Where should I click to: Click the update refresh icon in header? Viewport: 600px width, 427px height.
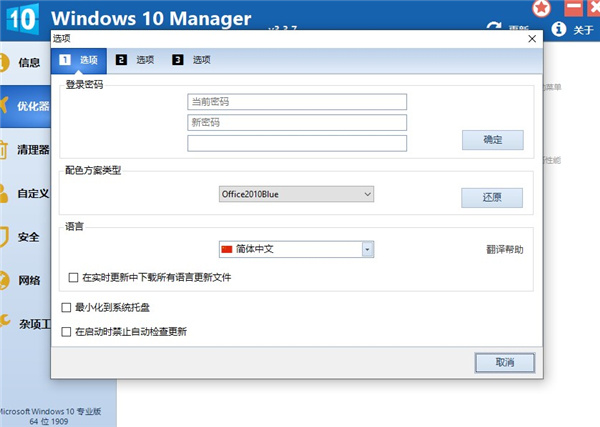[494, 26]
